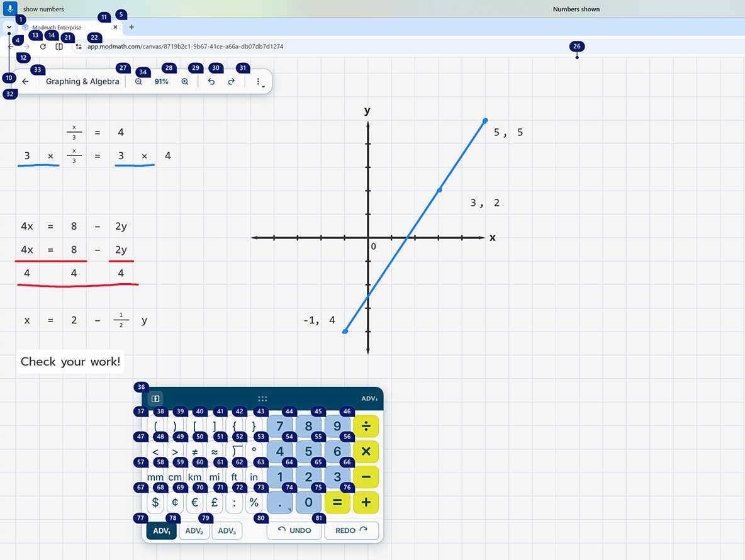Insert the degree symbol
Image resolution: width=745 pixels, height=560 pixels.
tap(254, 452)
